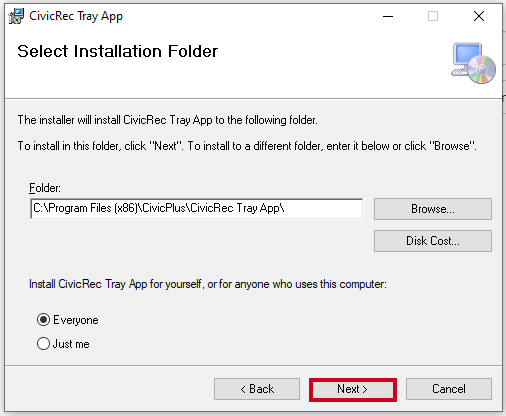
Task: Choose the Just me install option
Action: tap(43, 344)
